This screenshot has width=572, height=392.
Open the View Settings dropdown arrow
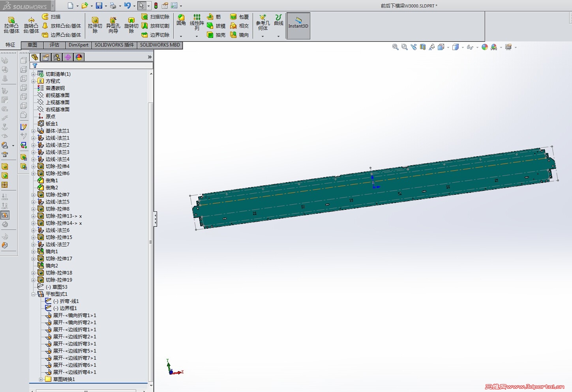[x=516, y=47]
